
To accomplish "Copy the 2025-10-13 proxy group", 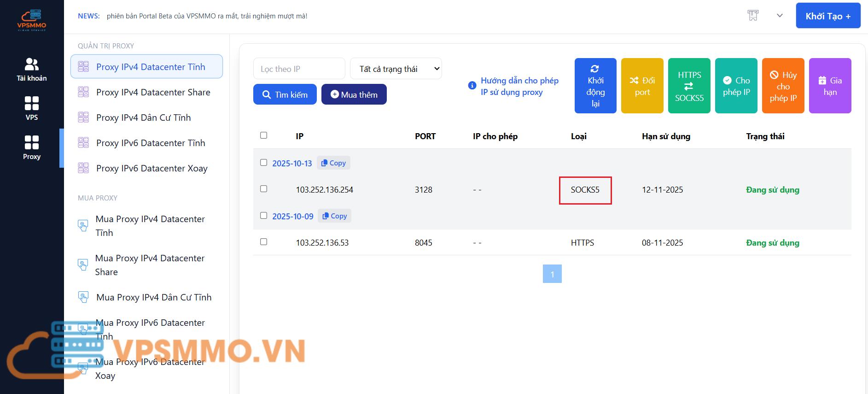I will coord(333,163).
